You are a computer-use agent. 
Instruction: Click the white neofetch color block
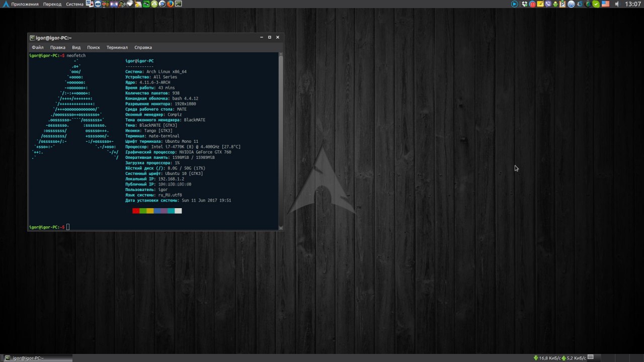pyautogui.click(x=178, y=211)
